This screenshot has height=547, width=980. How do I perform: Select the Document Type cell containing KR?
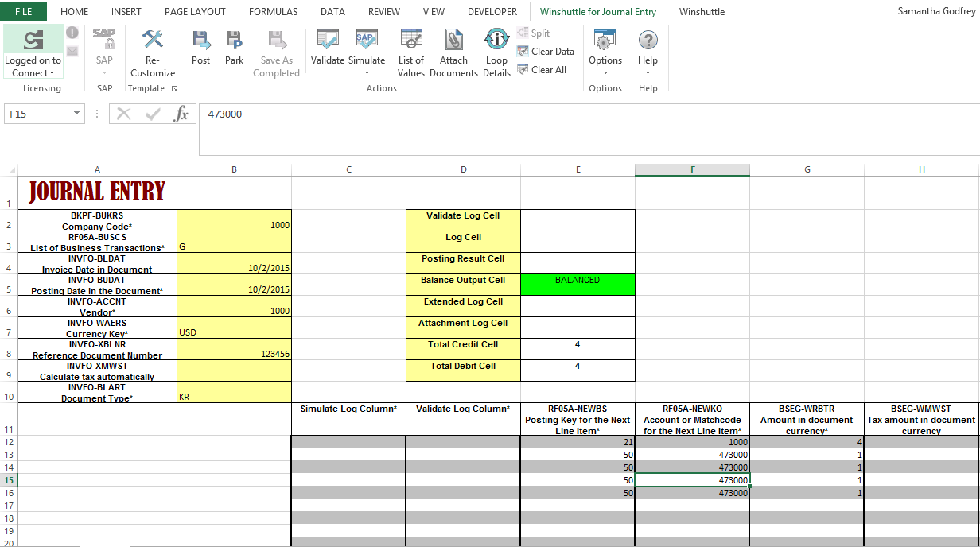click(x=234, y=392)
